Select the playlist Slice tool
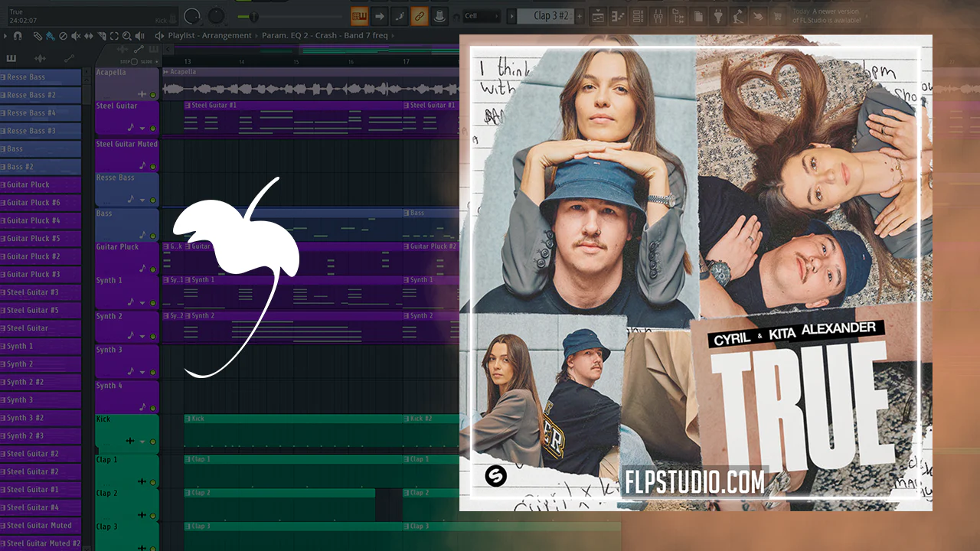 pos(102,36)
